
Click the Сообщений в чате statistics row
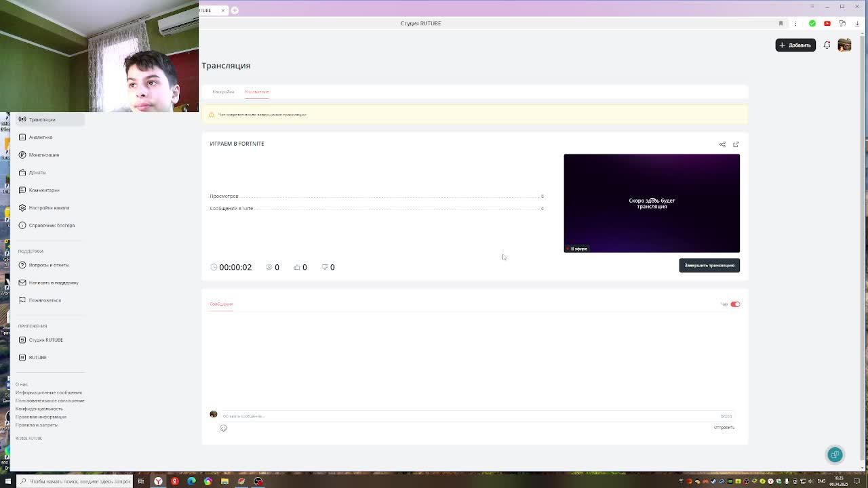click(x=377, y=208)
